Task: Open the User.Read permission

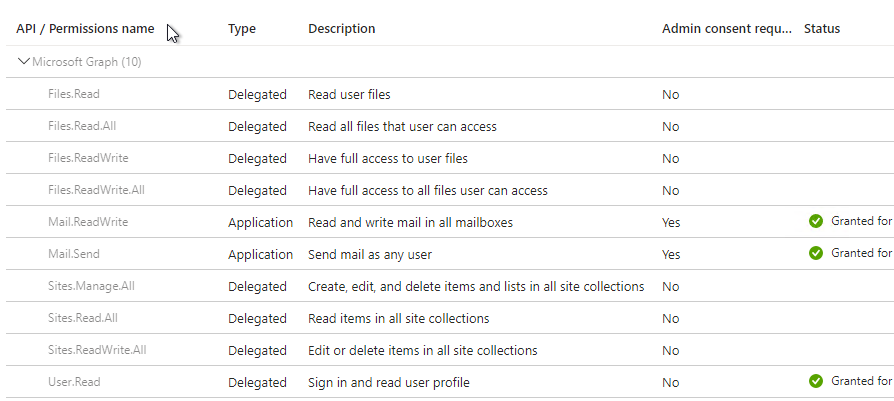Action: tap(74, 382)
